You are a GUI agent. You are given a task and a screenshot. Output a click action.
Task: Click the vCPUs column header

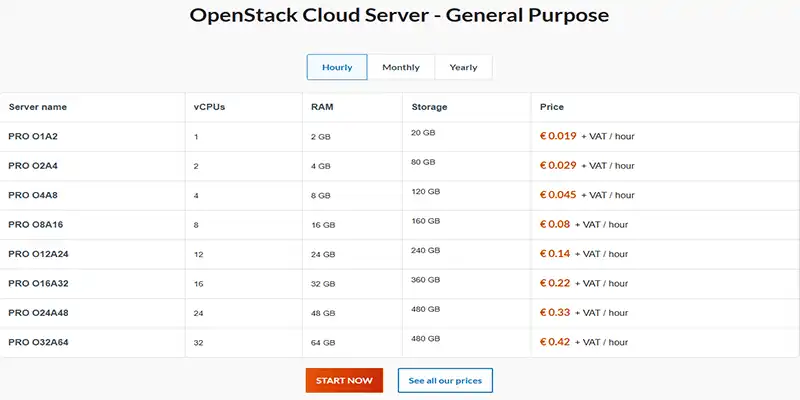tap(209, 107)
